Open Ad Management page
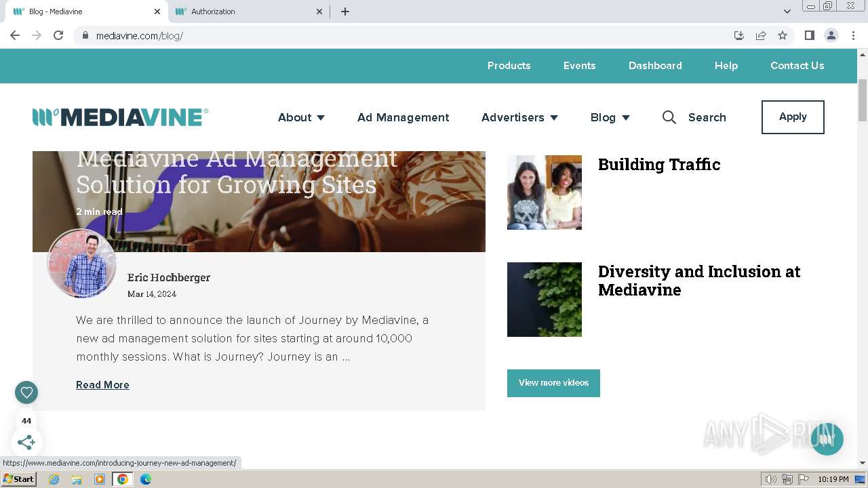868x488 pixels. tap(403, 117)
